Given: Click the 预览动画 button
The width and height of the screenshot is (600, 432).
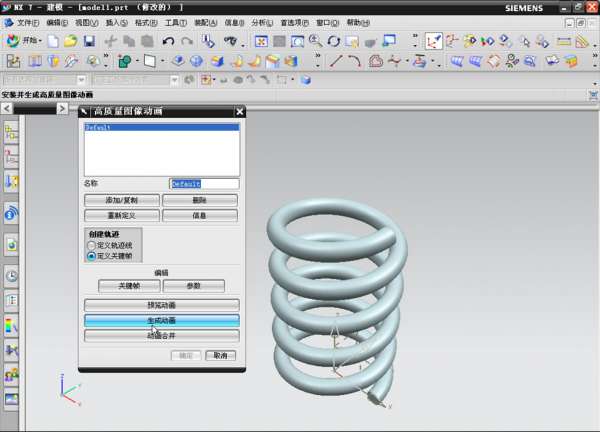Looking at the screenshot, I should click(x=161, y=305).
